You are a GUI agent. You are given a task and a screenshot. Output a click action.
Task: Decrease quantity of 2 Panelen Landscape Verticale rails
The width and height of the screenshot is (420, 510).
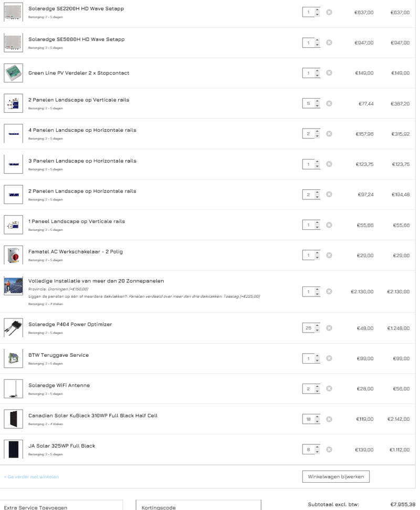pos(317,105)
